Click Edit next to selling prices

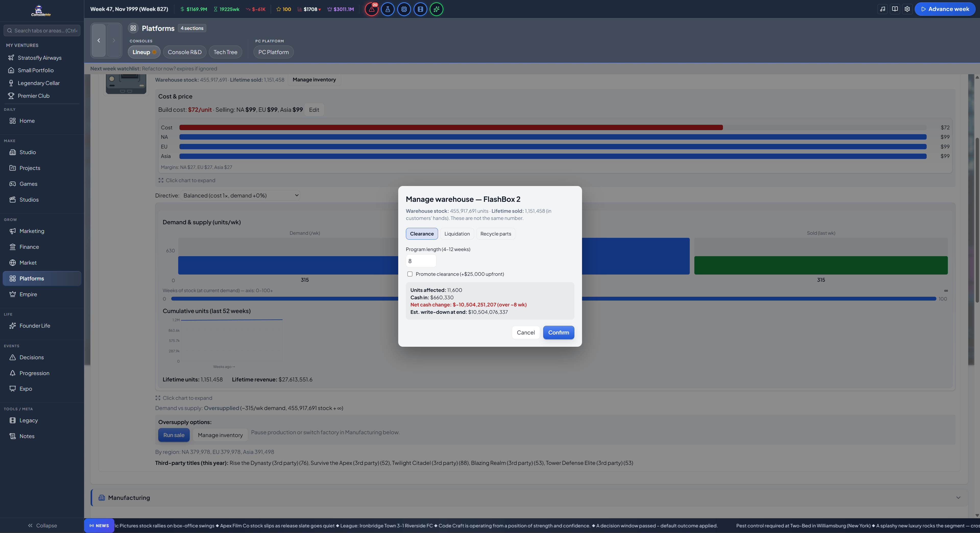click(x=314, y=110)
